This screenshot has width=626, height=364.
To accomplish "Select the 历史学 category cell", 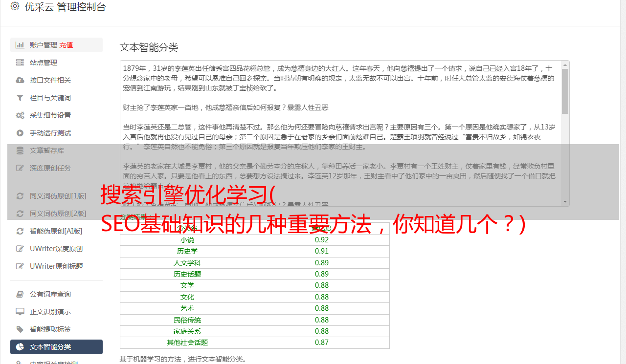I will 187,251.
